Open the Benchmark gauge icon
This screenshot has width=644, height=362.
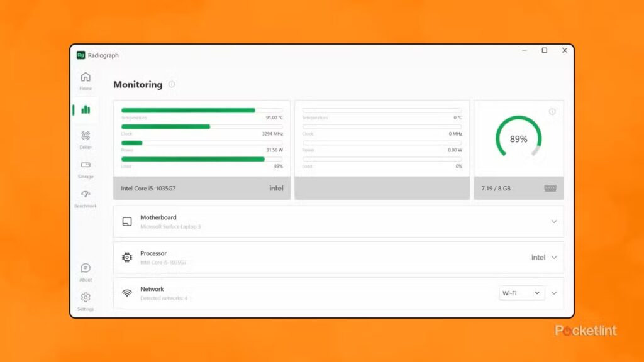86,197
